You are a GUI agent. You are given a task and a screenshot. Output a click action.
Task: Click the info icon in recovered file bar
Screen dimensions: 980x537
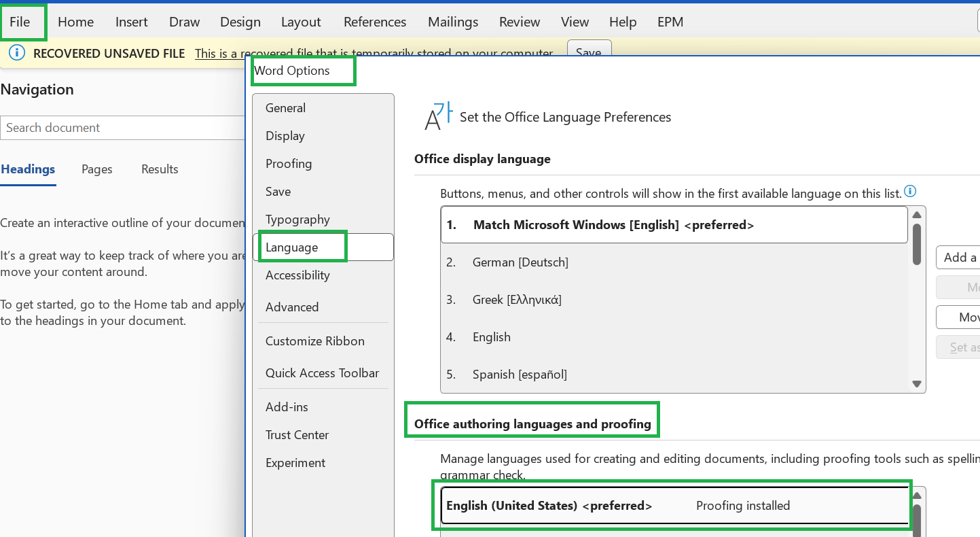click(17, 52)
